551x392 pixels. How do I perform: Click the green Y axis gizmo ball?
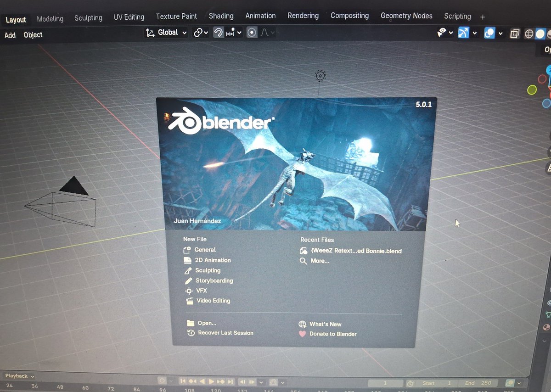point(532,90)
